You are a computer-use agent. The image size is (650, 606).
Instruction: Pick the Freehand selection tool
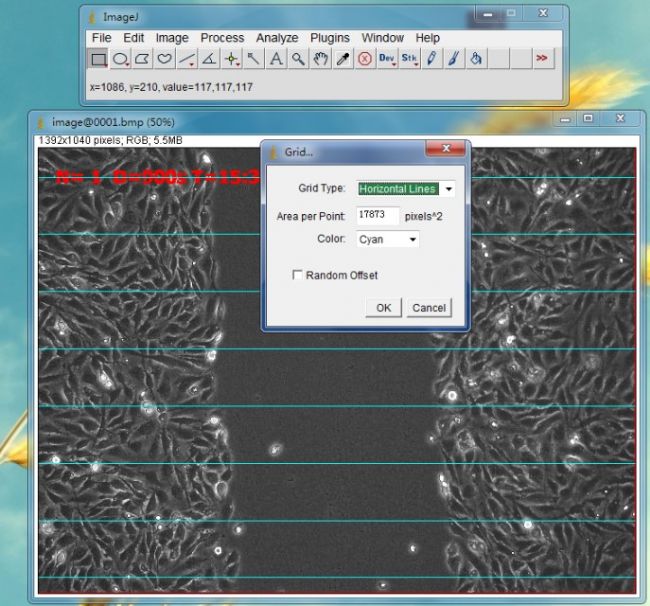point(165,59)
